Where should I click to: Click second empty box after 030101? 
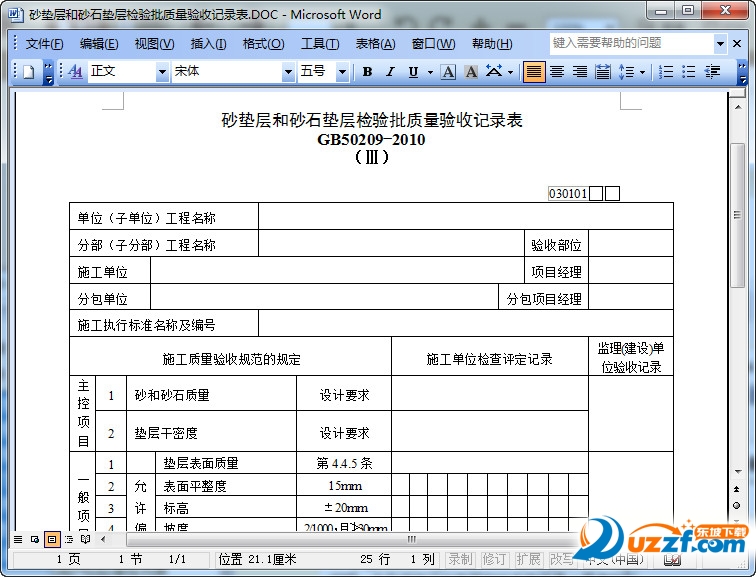(x=612, y=194)
